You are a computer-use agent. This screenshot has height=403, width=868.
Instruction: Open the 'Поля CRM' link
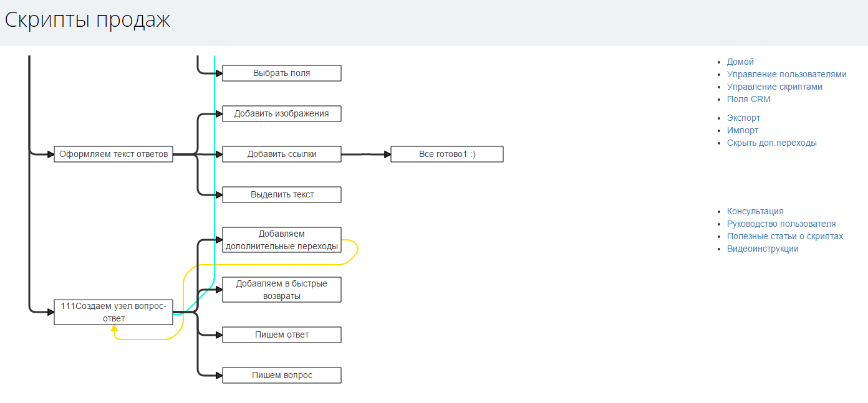[748, 99]
